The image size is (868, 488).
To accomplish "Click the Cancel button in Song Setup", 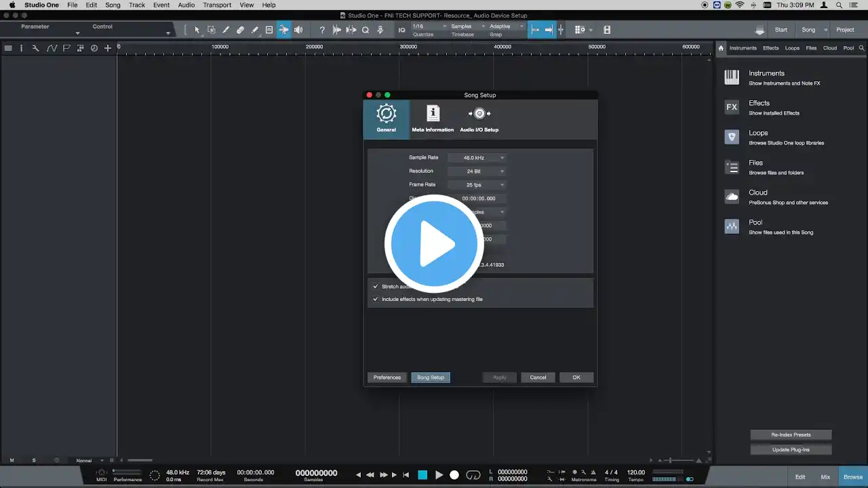I will tap(538, 378).
